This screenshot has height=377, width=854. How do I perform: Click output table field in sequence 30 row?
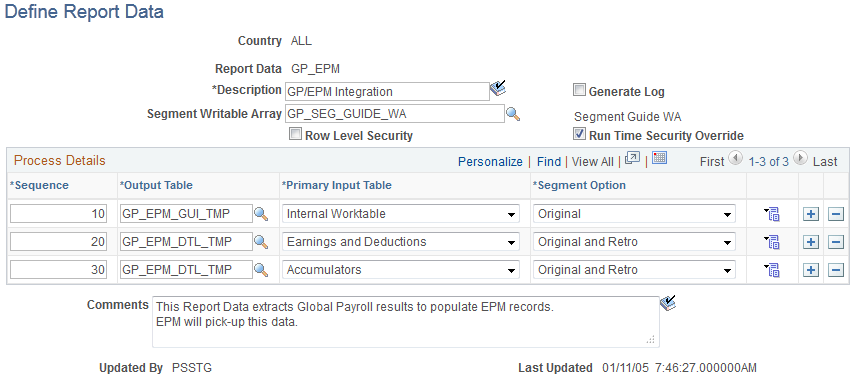point(186,269)
